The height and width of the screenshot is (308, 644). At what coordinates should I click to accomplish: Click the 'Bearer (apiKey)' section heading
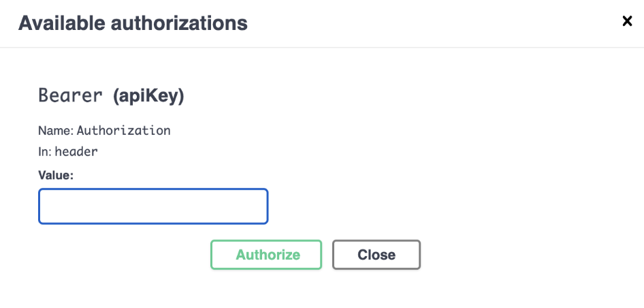[x=111, y=96]
